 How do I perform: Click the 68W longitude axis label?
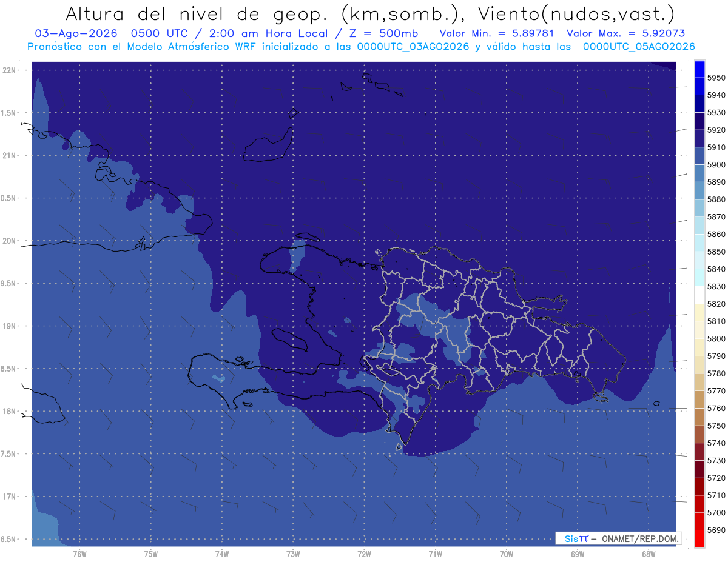(649, 554)
